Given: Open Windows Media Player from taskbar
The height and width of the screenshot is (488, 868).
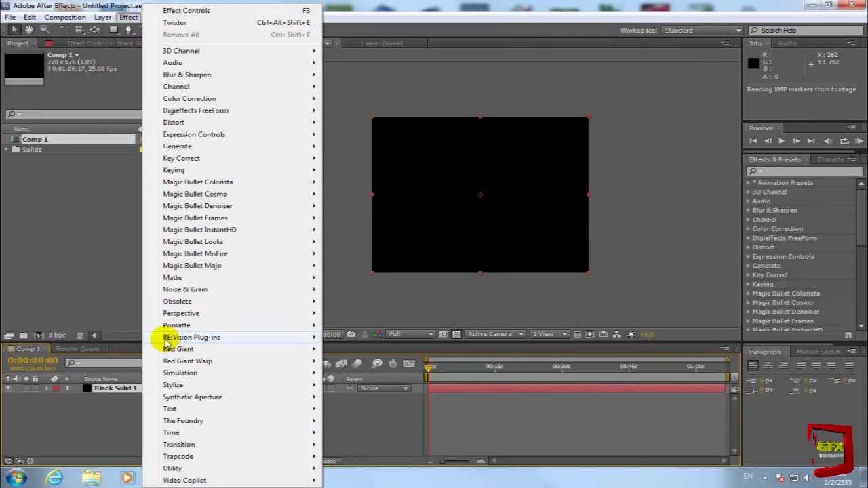Looking at the screenshot, I should coord(127,478).
